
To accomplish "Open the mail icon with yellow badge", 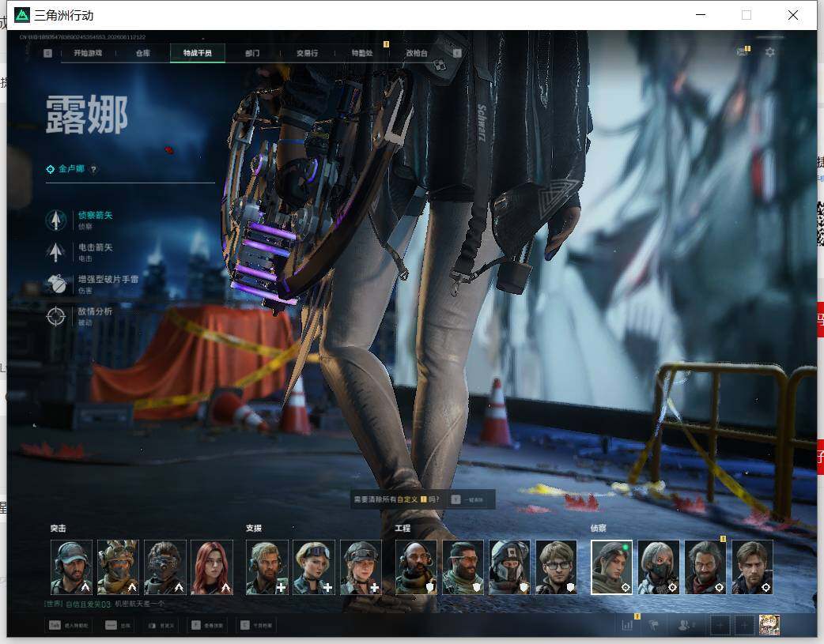I will click(x=743, y=51).
